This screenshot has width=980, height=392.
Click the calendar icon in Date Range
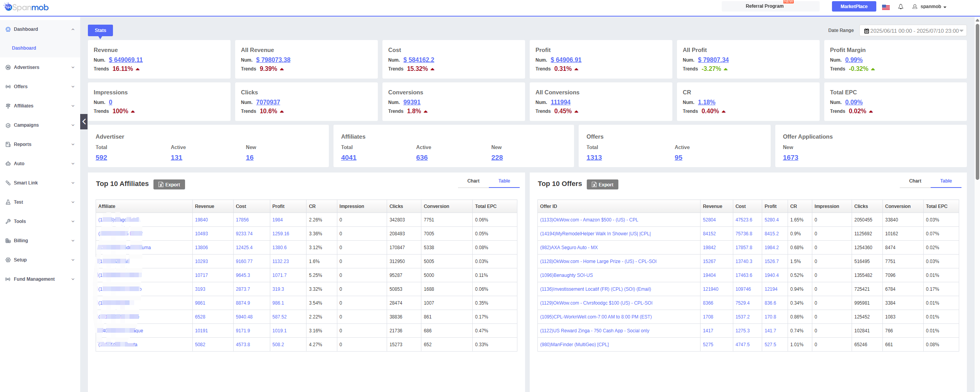pyautogui.click(x=866, y=31)
